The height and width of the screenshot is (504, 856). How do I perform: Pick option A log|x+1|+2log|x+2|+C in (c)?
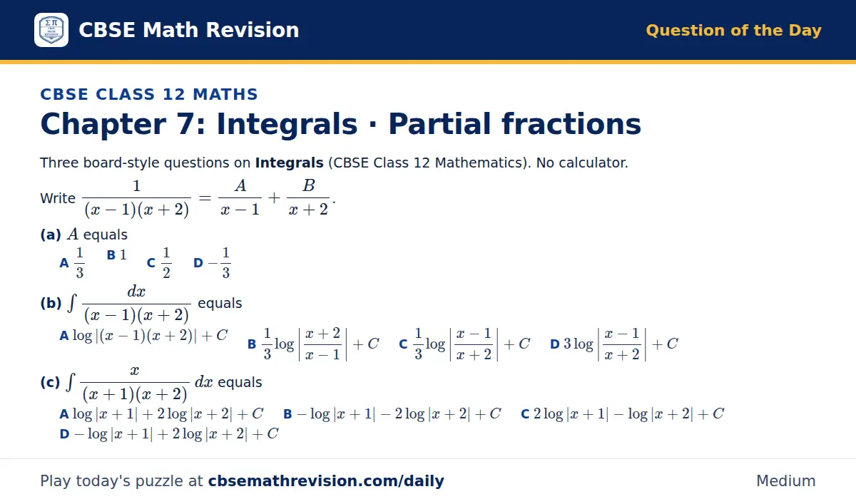[x=161, y=414]
